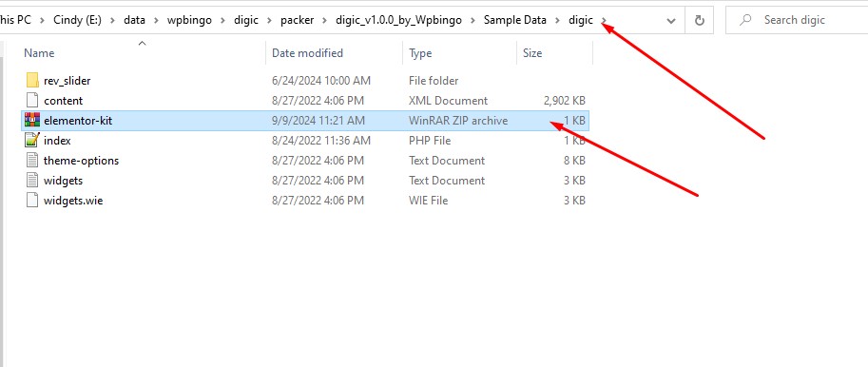Viewport: 868px width, 367px height.
Task: Select the widgets.wie file icon
Action: click(x=32, y=201)
